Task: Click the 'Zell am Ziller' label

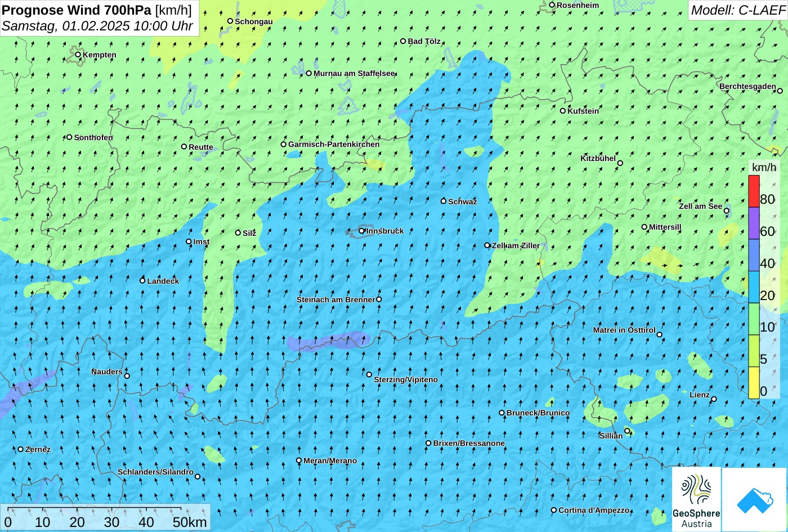Action: [x=516, y=245]
